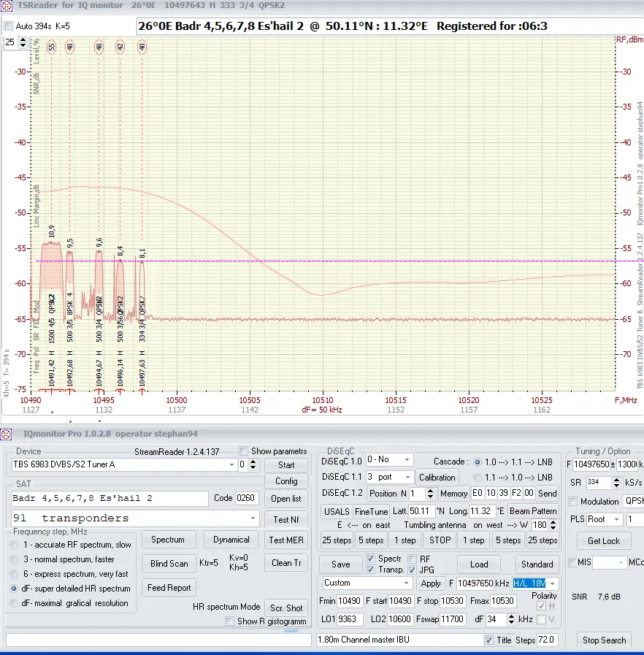644x655 pixels.
Task: Enable the Auto 394s checkbox
Action: (9, 26)
